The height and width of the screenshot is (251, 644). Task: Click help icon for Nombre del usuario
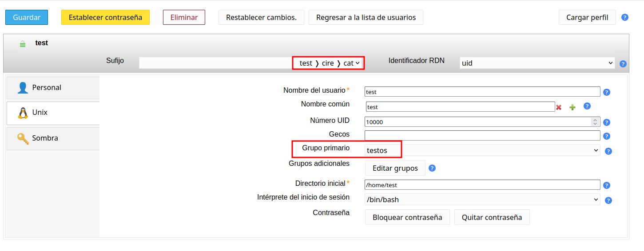coord(607,92)
